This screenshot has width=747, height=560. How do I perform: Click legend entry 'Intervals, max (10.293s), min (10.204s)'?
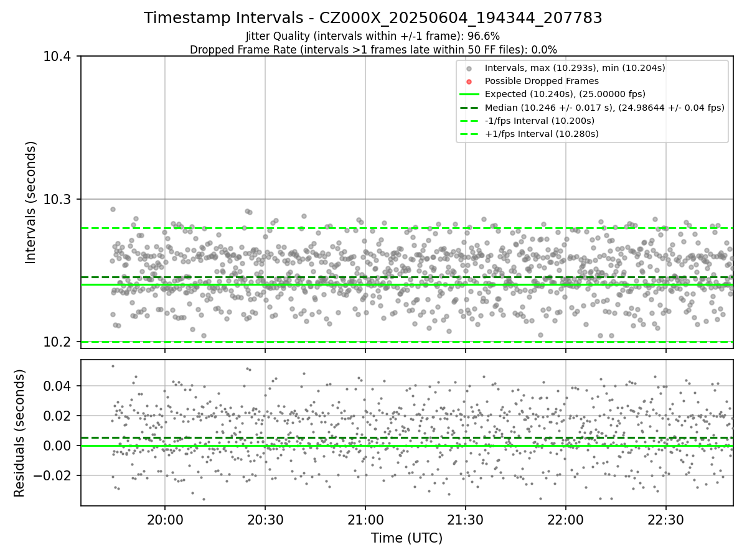click(x=575, y=68)
